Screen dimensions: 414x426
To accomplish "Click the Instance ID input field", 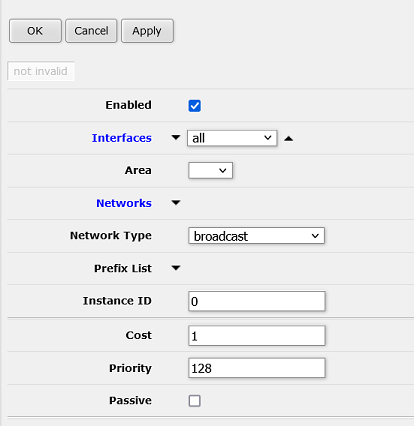I will point(257,301).
